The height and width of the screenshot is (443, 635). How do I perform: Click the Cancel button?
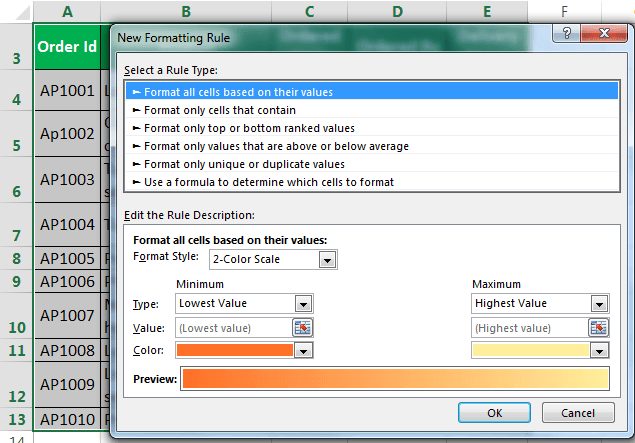(x=578, y=412)
